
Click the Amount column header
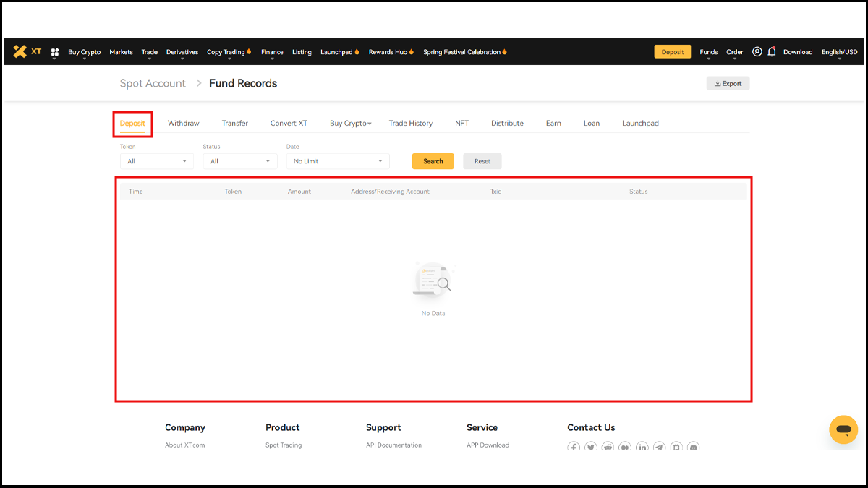tap(299, 192)
